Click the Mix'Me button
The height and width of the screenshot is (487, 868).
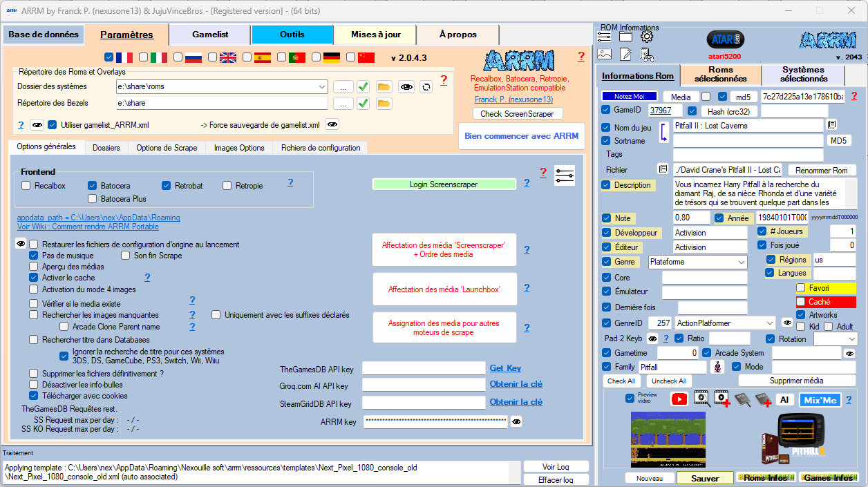[820, 400]
